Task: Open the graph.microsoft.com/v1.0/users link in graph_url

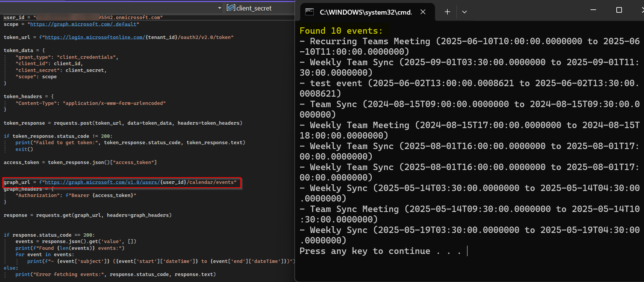Action: 102,182
